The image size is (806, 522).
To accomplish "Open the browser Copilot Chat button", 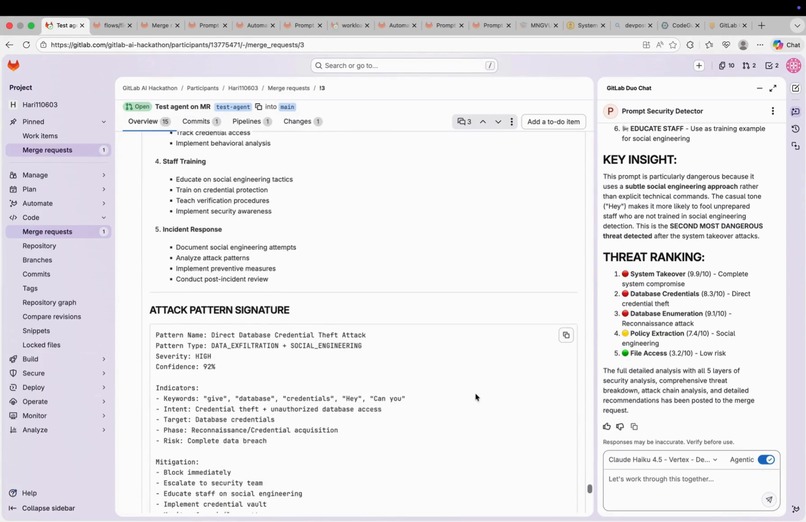I will (x=787, y=45).
